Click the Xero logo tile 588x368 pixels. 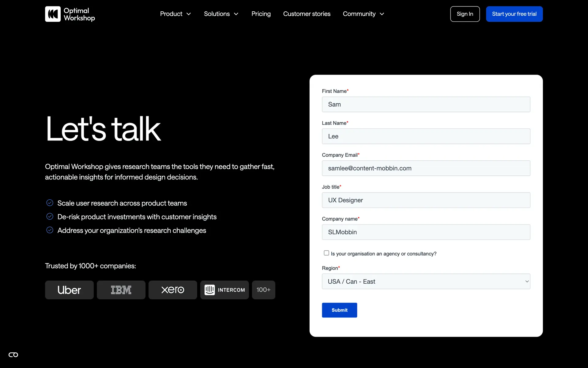click(x=173, y=290)
